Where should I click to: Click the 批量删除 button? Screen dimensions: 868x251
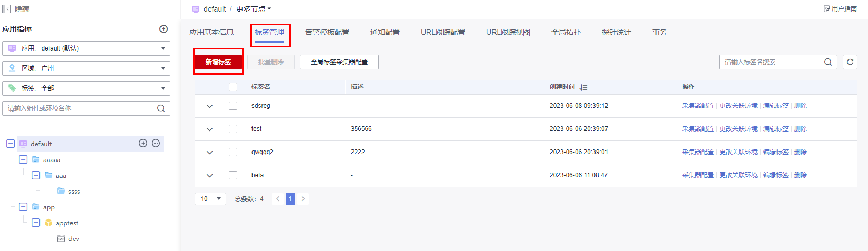[x=271, y=62]
